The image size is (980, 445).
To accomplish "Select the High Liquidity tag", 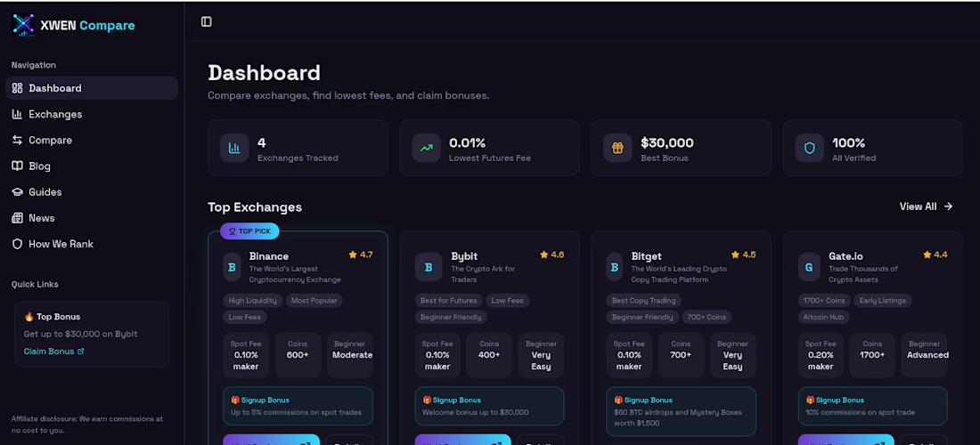I will pos(252,300).
